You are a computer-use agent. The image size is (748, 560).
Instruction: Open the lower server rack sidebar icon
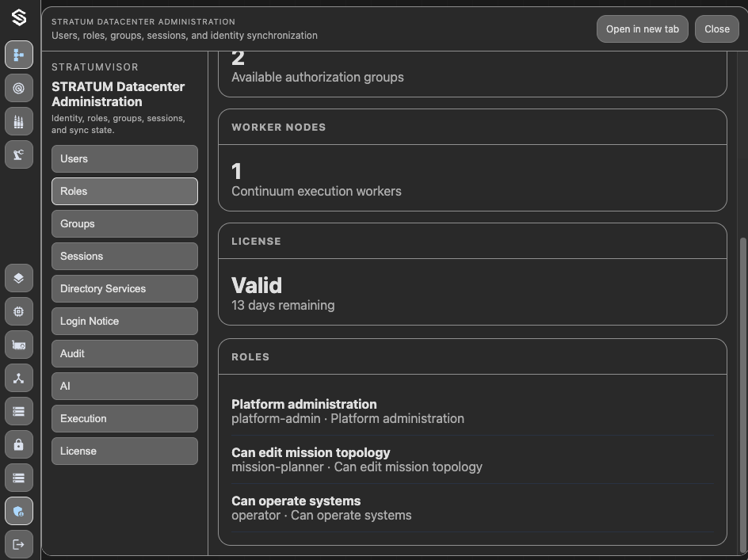click(19, 478)
